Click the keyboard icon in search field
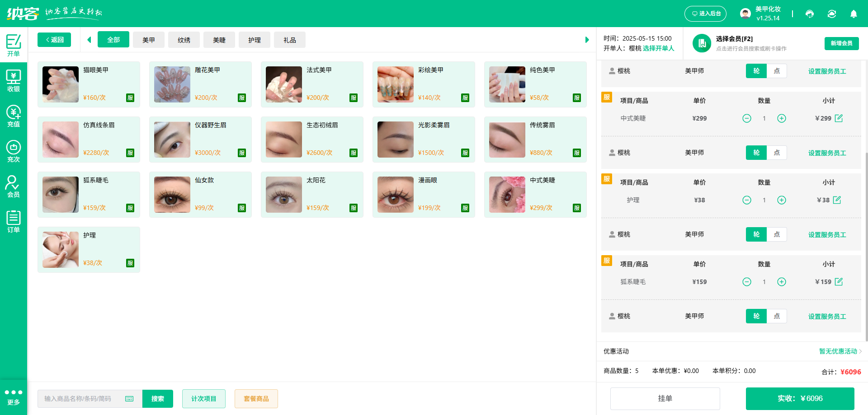The height and width of the screenshot is (415, 868). click(129, 399)
